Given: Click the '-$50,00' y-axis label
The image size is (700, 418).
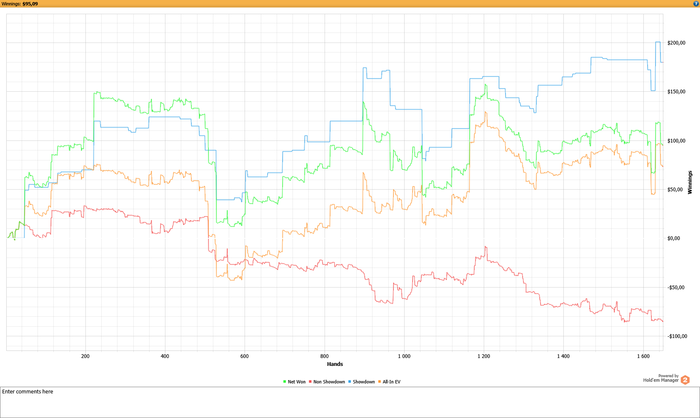Looking at the screenshot, I should [x=676, y=287].
